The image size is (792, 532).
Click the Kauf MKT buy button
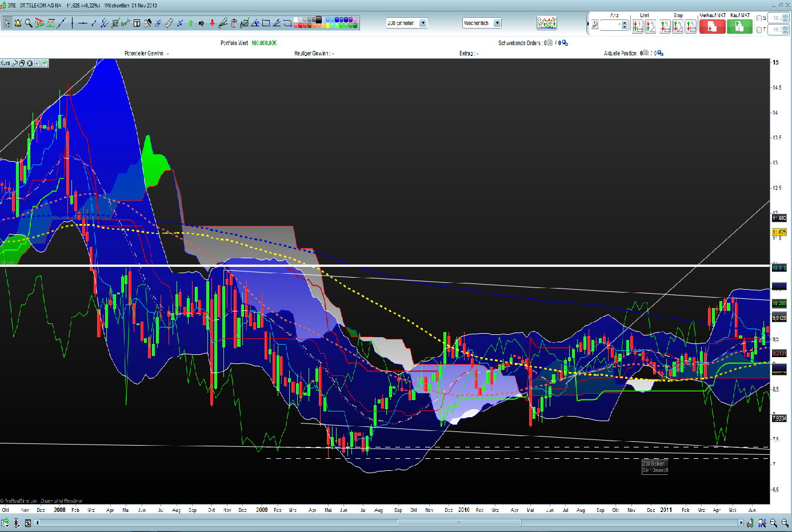(739, 26)
